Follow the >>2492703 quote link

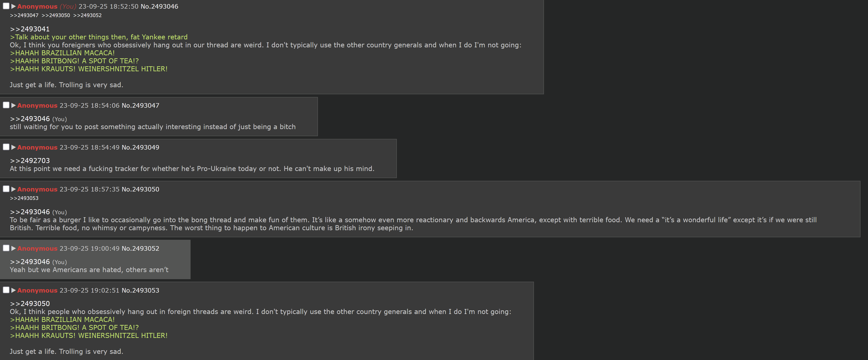coord(30,161)
